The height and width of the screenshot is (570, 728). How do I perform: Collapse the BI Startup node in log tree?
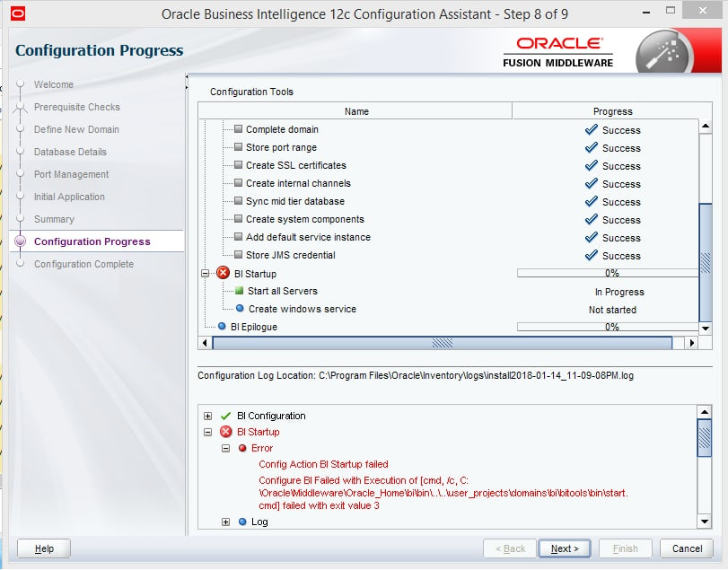[x=208, y=432]
